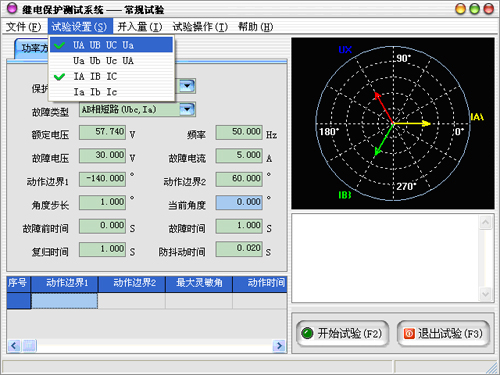Click the horizontal scrollbar thumb under table
The height and width of the screenshot is (375, 500).
29,346
